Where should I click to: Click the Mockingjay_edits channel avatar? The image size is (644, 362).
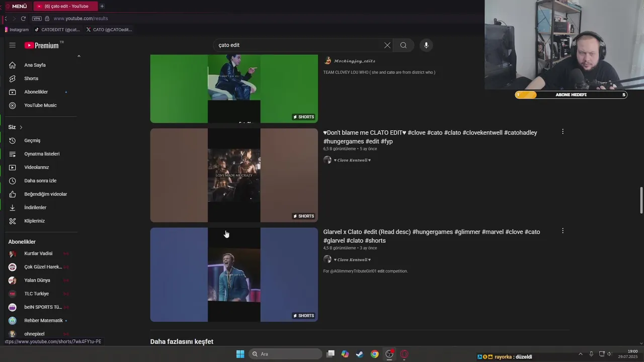point(328,61)
